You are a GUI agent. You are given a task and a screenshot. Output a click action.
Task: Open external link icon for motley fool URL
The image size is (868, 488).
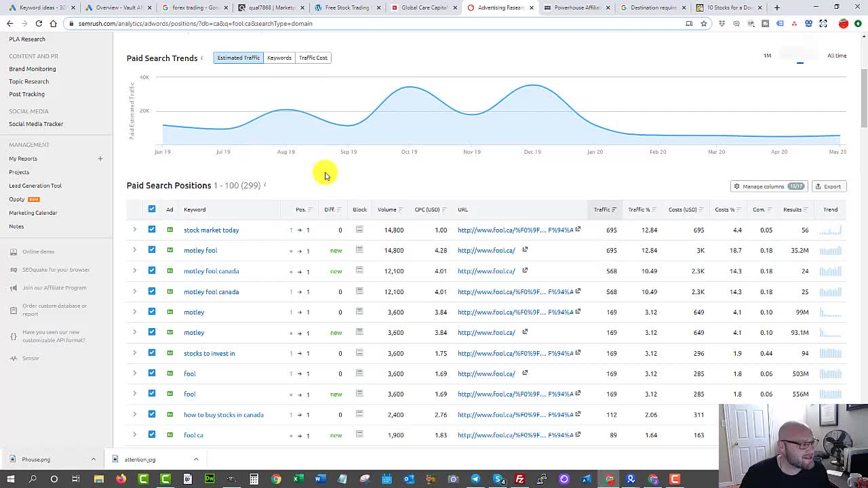point(525,250)
